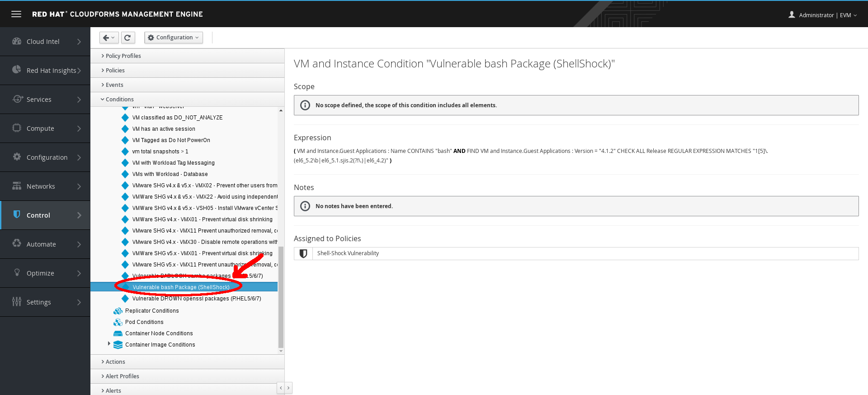The image size is (868, 395).
Task: Open the Red Hat Insights menu
Action: click(45, 70)
